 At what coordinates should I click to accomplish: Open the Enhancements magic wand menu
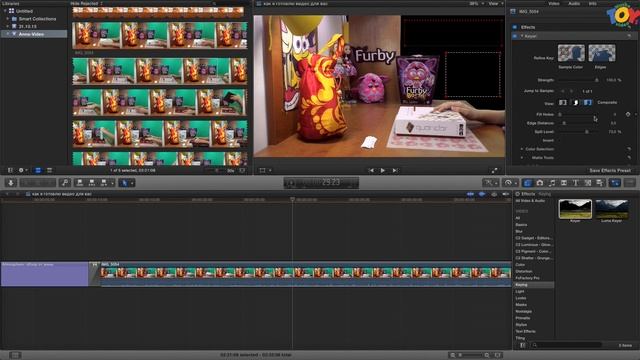pos(490,183)
